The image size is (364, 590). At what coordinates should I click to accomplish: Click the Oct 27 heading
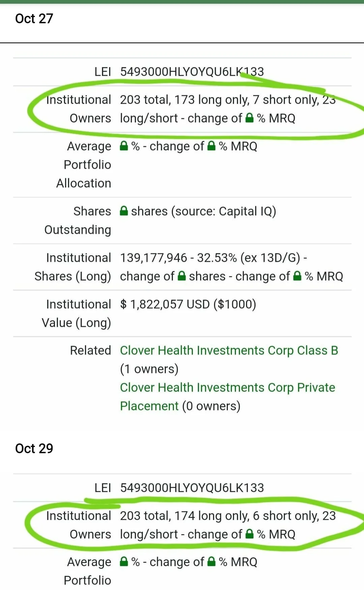point(34,19)
